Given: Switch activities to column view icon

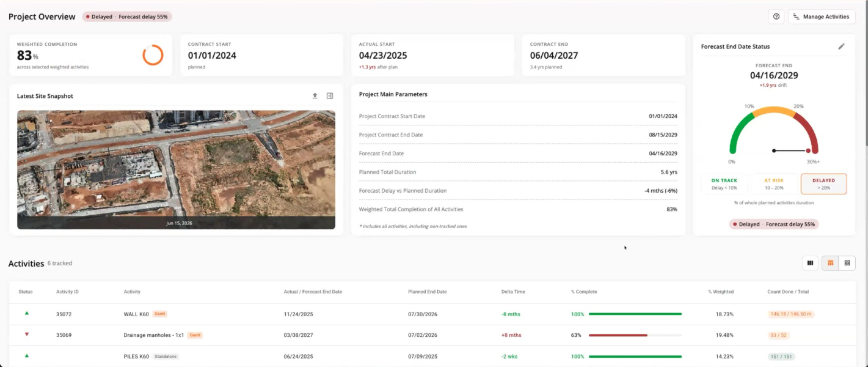Looking at the screenshot, I should (x=811, y=263).
